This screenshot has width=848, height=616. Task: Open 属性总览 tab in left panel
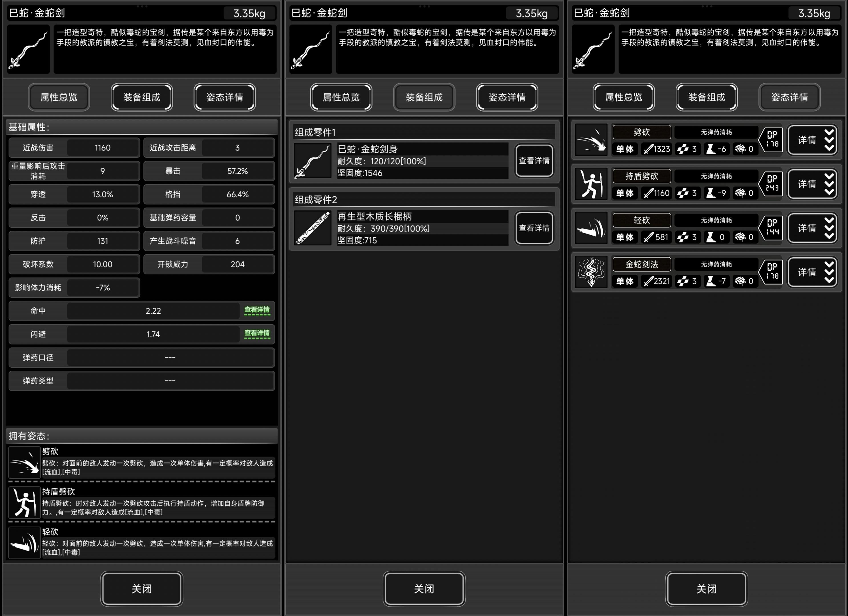coord(59,97)
